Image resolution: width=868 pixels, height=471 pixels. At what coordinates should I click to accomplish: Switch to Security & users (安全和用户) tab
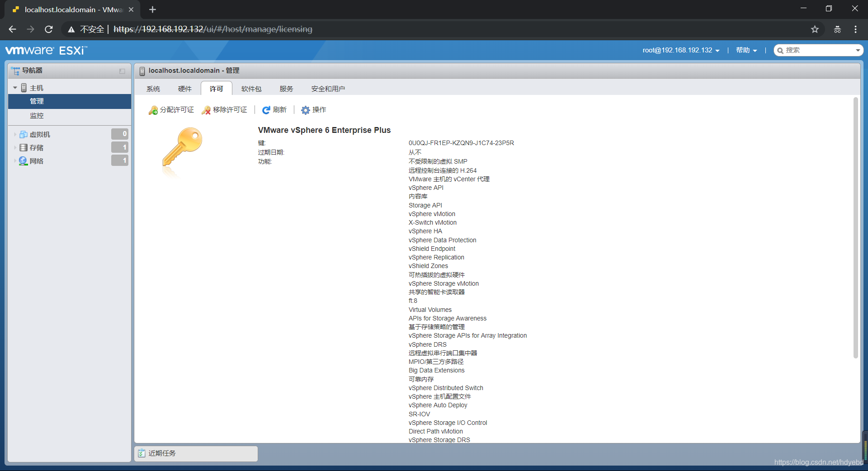(328, 89)
